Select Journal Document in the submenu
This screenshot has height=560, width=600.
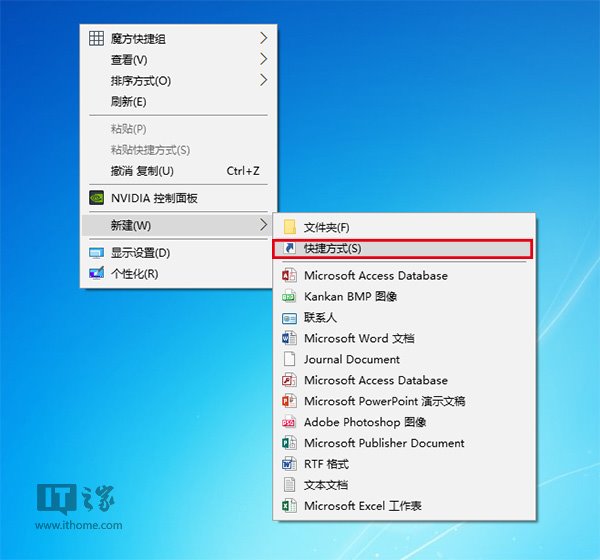pyautogui.click(x=404, y=359)
